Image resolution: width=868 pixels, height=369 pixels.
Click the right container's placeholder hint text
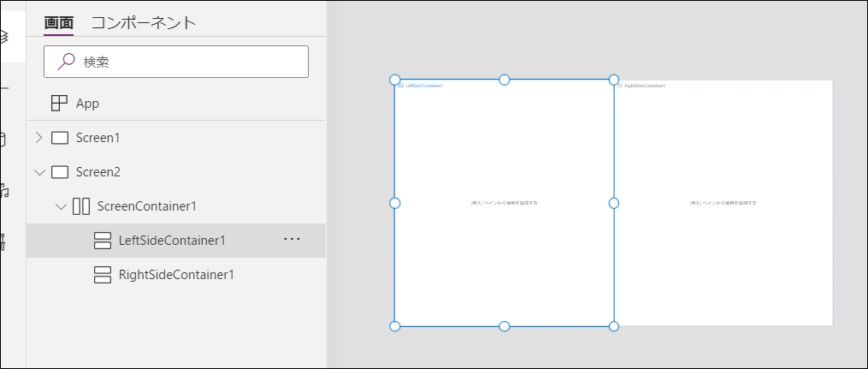pos(723,204)
